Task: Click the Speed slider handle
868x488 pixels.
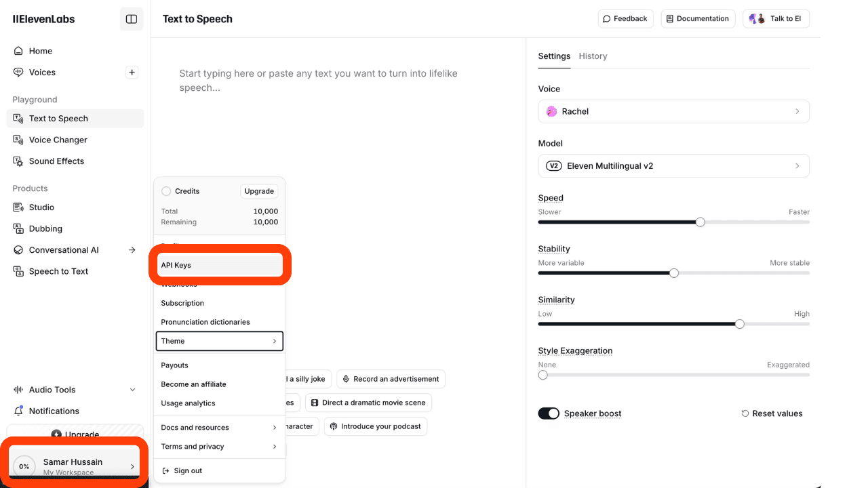Action: (x=701, y=222)
